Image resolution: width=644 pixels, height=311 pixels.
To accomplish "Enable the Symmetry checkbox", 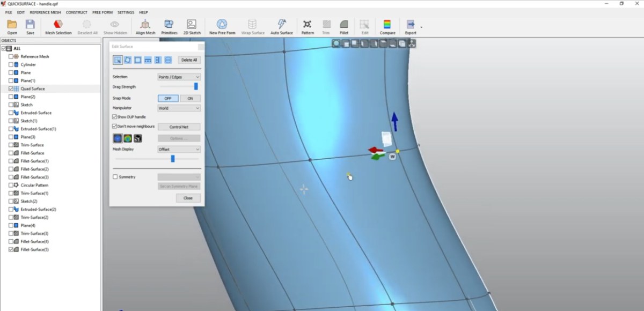I will [115, 176].
